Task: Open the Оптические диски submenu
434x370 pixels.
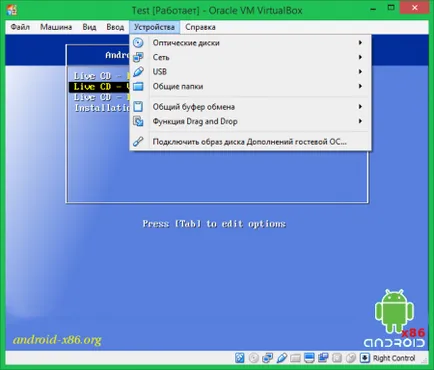Action: [x=250, y=43]
